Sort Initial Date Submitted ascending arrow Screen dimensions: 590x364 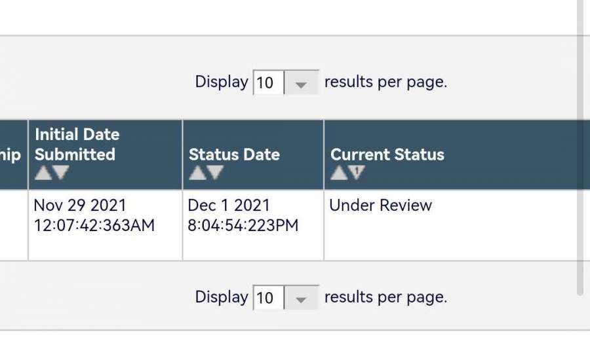click(43, 173)
